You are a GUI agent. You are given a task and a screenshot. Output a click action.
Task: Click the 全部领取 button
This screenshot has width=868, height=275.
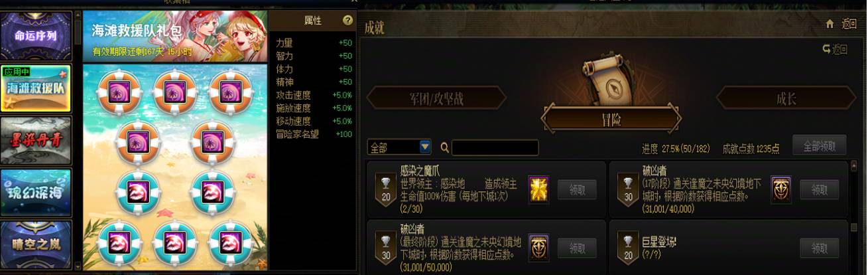point(819,145)
